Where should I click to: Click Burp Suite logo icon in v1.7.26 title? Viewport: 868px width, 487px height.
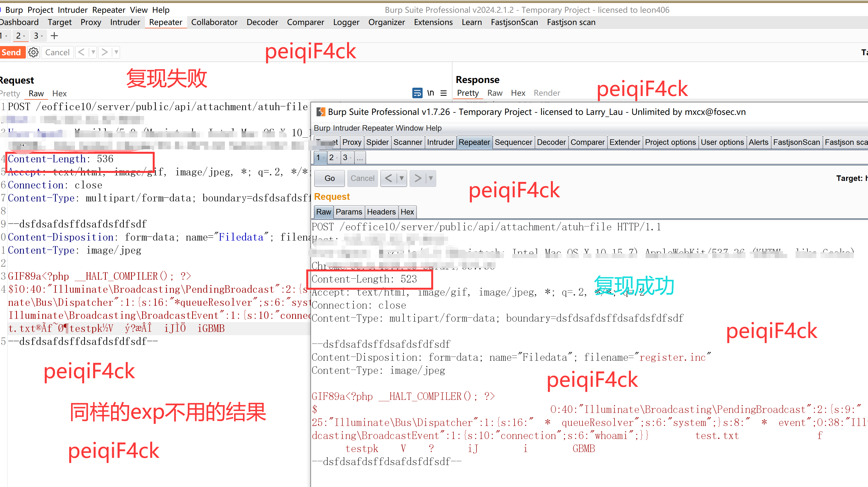tap(321, 112)
